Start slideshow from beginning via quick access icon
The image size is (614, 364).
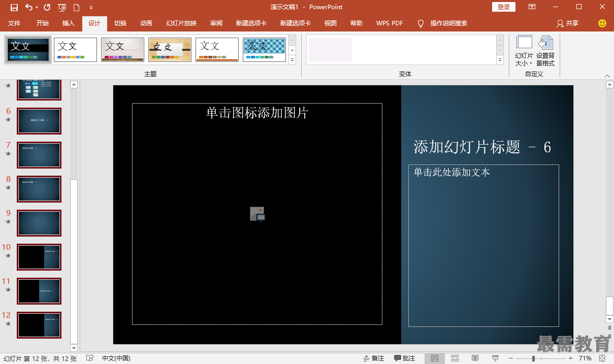pos(62,8)
